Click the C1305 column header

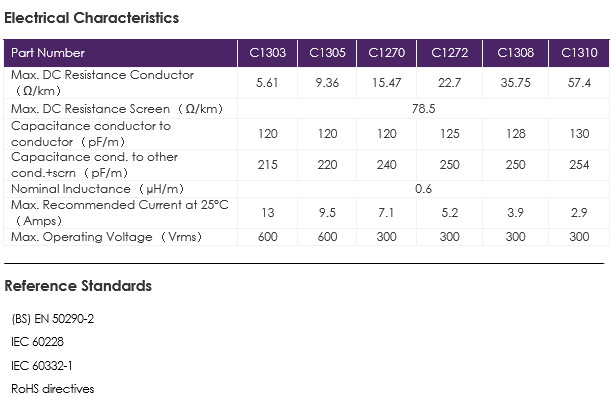(327, 53)
